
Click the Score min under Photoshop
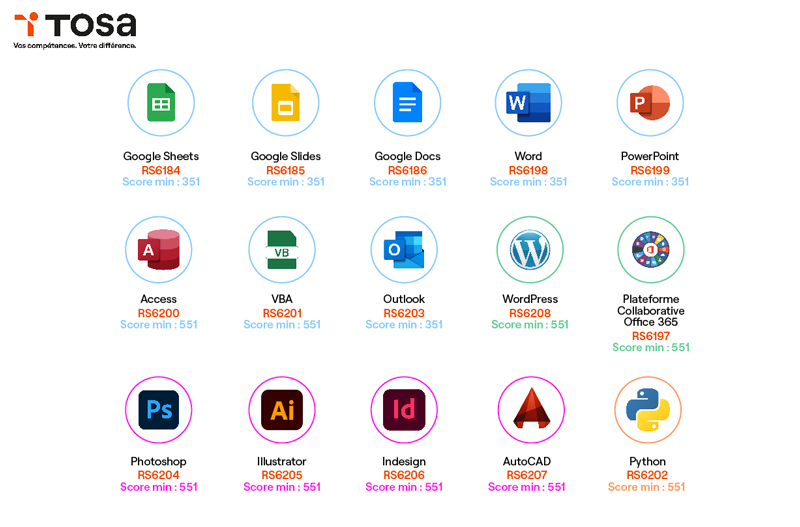(x=159, y=487)
